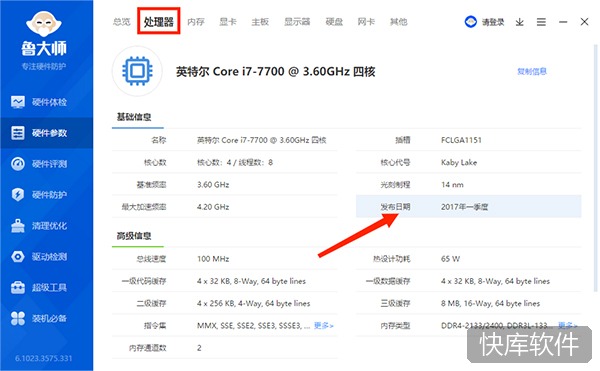Select 基础信息 section header
600x371 pixels.
tap(134, 117)
